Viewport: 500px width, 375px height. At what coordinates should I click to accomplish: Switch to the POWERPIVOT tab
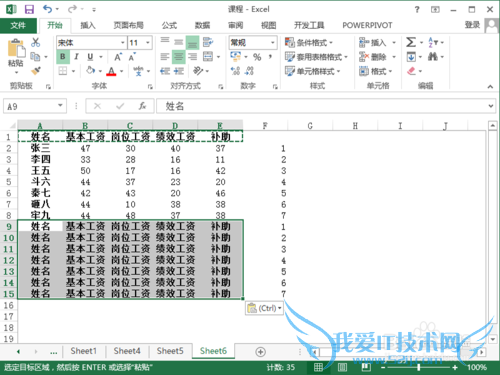coord(367,25)
